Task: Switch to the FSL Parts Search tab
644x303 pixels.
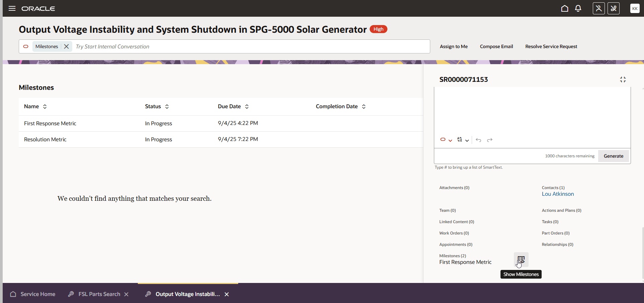Action: (99, 294)
